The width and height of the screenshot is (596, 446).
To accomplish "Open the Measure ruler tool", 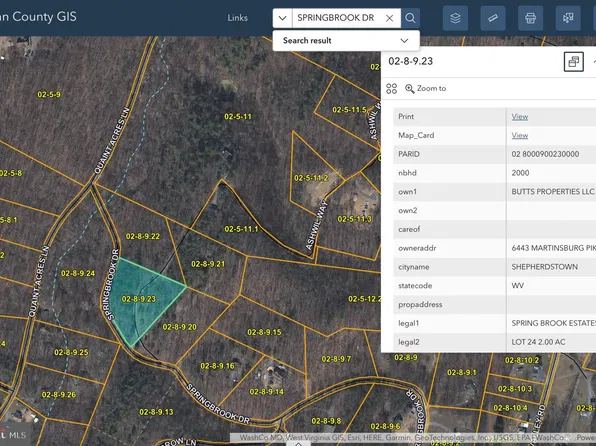I will pyautogui.click(x=493, y=18).
